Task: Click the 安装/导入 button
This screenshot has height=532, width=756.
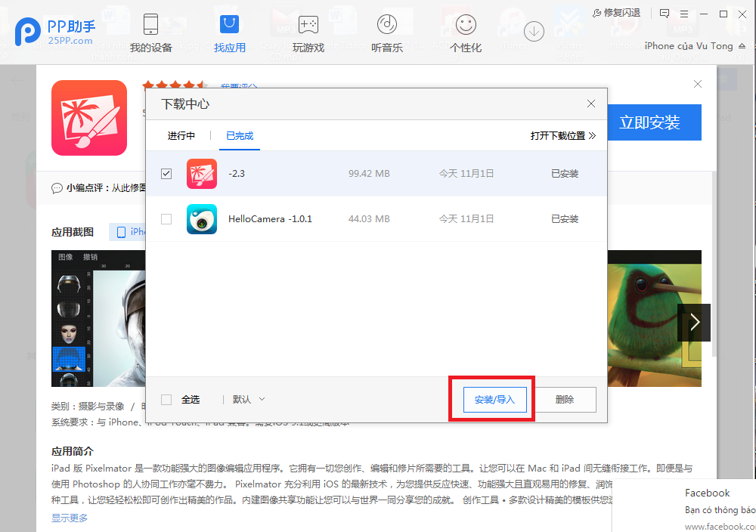Action: point(494,400)
